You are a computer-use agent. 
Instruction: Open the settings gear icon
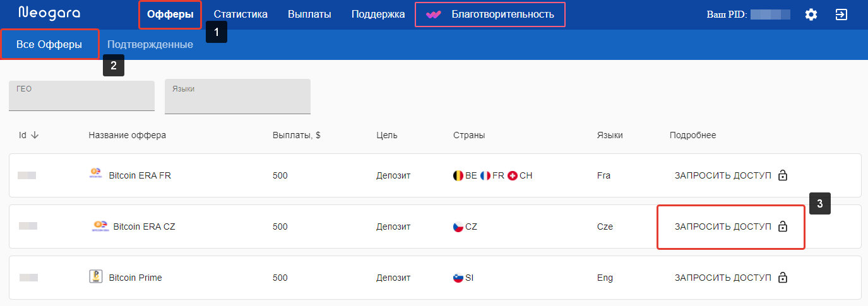[811, 15]
